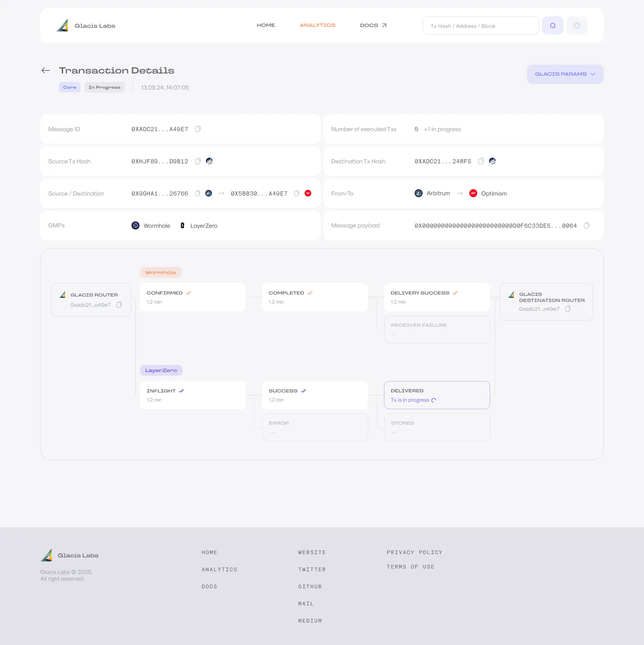This screenshot has width=644, height=645.
Task: Click the search magnifier button
Action: pos(552,25)
